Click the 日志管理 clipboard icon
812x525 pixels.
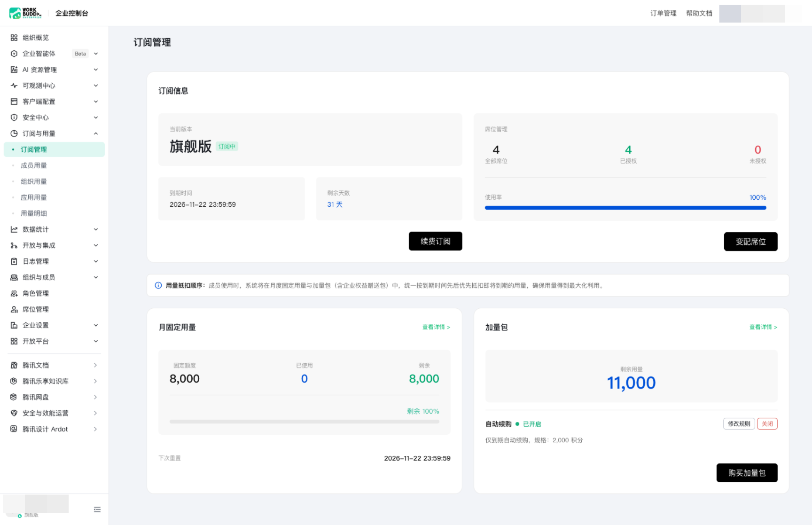[14, 261]
